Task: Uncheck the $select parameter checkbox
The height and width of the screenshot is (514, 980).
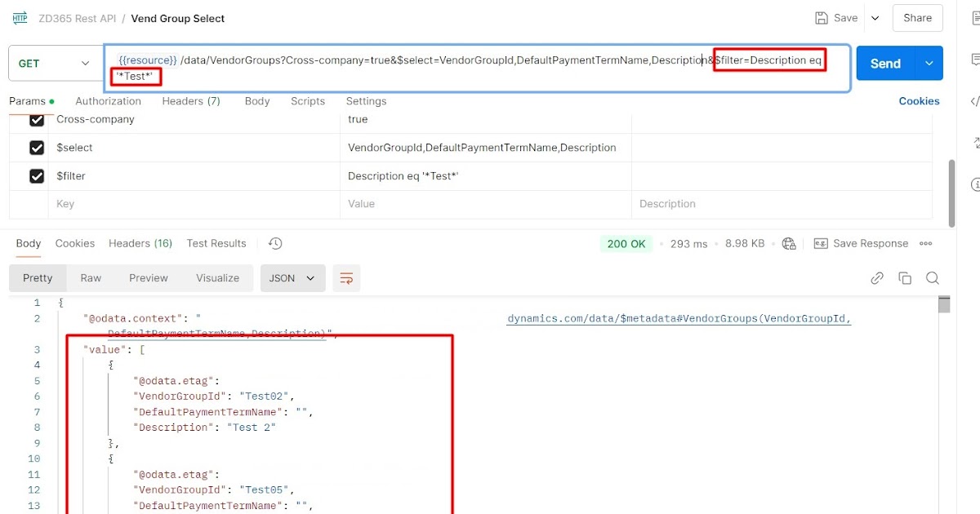Action: coord(37,148)
